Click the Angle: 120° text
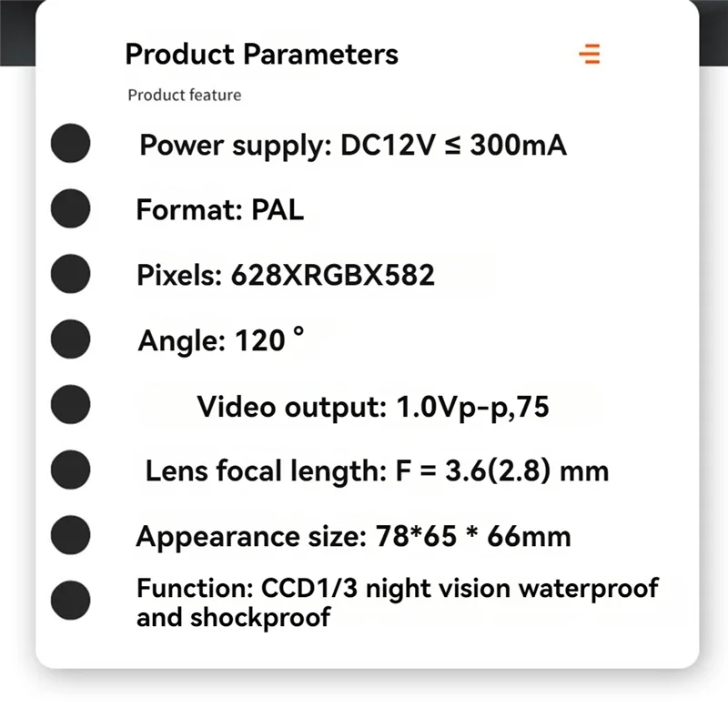This screenshot has width=728, height=728. coord(220,340)
